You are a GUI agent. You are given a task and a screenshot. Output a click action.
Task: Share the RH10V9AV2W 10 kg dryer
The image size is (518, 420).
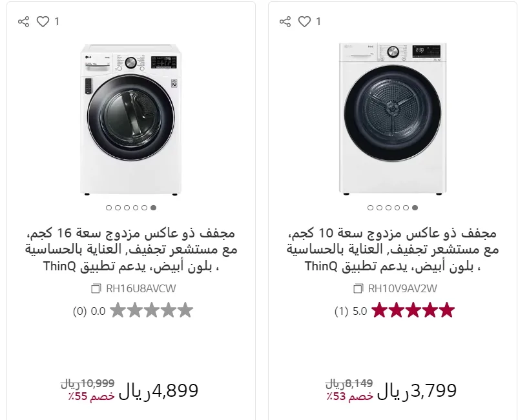[285, 22]
